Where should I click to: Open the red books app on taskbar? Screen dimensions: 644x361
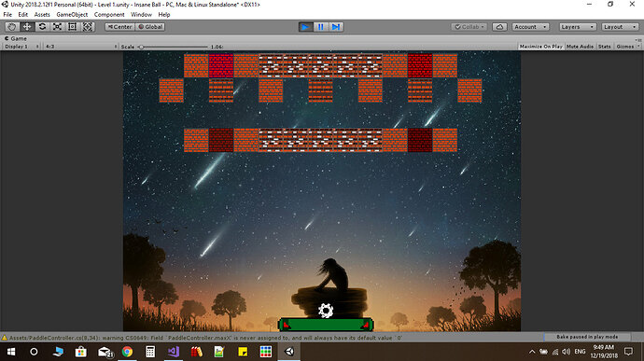[196, 352]
